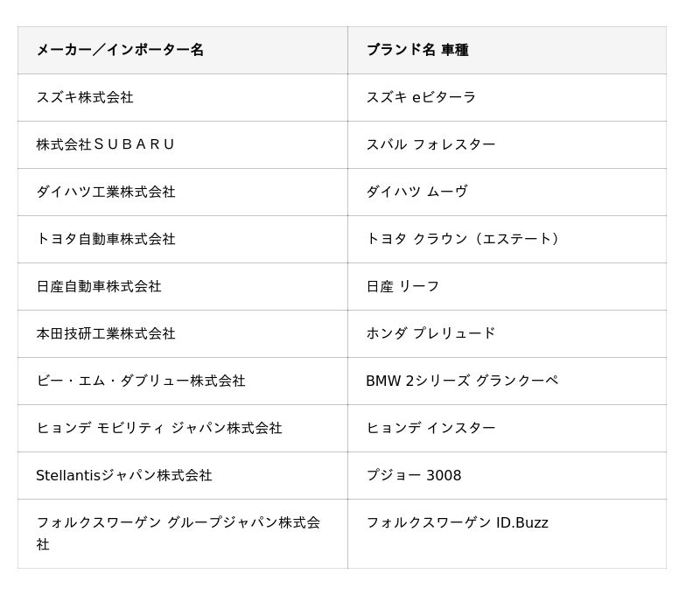Image resolution: width=700 pixels, height=595 pixels.
Task: Click the ブランド名 車種 column header
Action: 416,50
